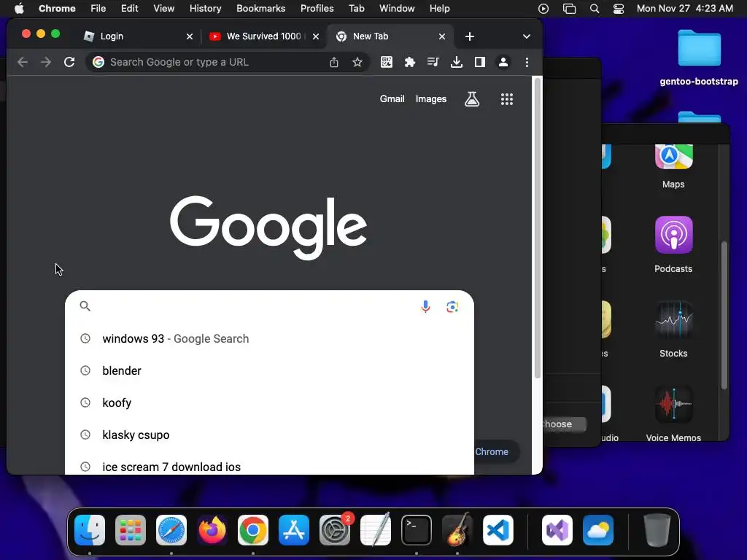Toggle the Chrome side panel
The height and width of the screenshot is (560, 747).
(480, 62)
